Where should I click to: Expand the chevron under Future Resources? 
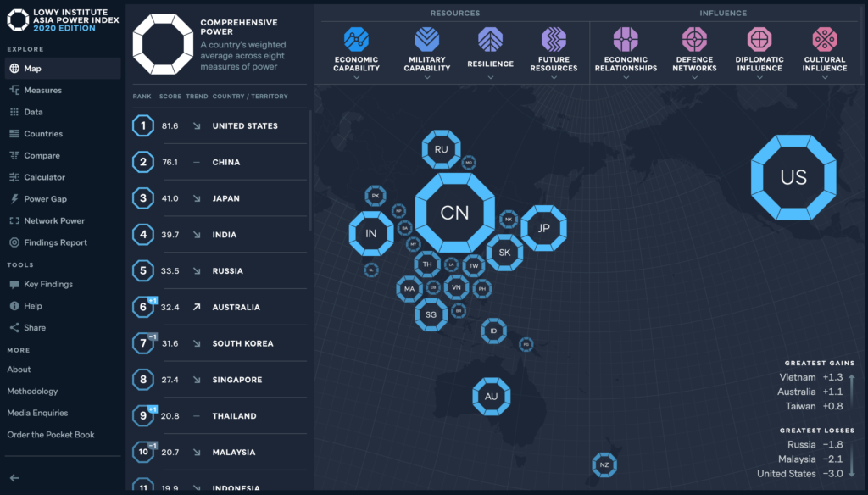554,77
